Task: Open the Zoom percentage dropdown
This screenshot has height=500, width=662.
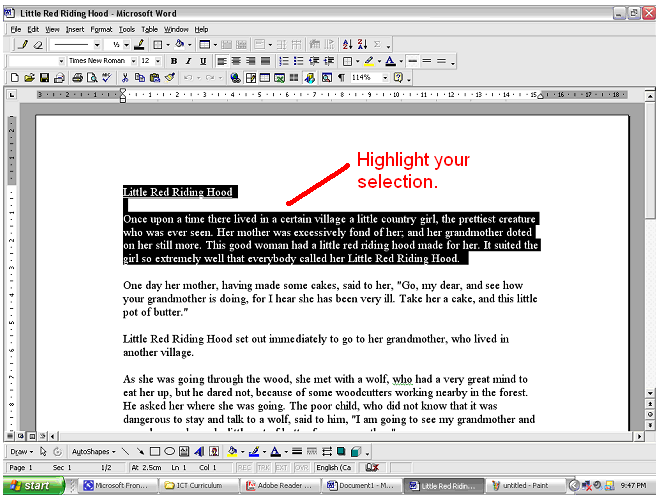Action: (385, 78)
